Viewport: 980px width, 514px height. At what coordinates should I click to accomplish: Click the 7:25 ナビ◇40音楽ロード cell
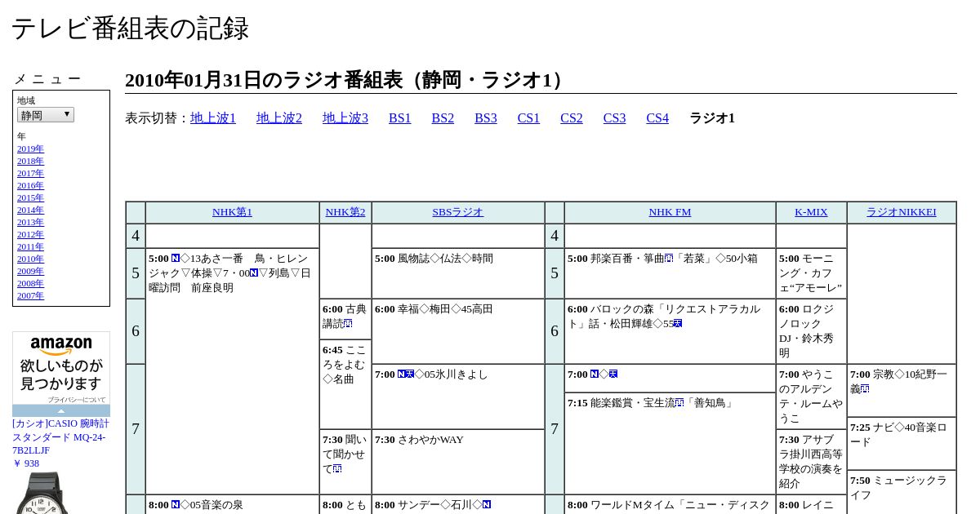[902, 443]
